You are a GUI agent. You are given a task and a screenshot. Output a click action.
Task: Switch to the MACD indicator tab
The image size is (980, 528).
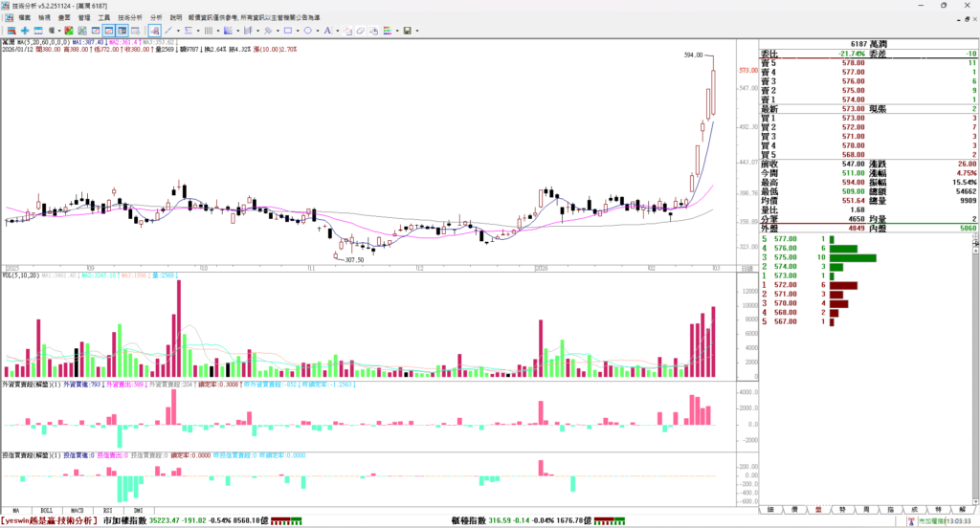point(77,511)
